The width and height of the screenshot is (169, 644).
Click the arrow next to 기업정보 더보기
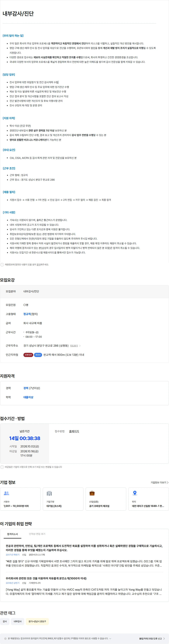click(x=167, y=483)
